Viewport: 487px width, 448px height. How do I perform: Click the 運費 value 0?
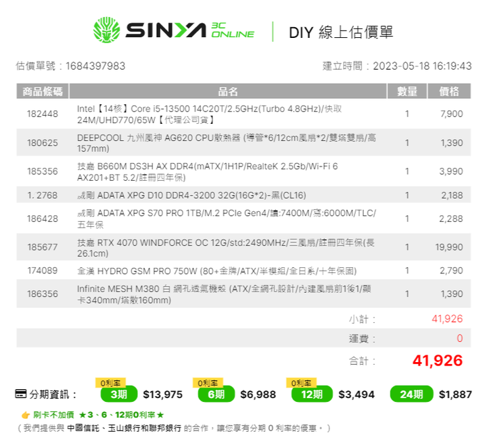point(460,338)
